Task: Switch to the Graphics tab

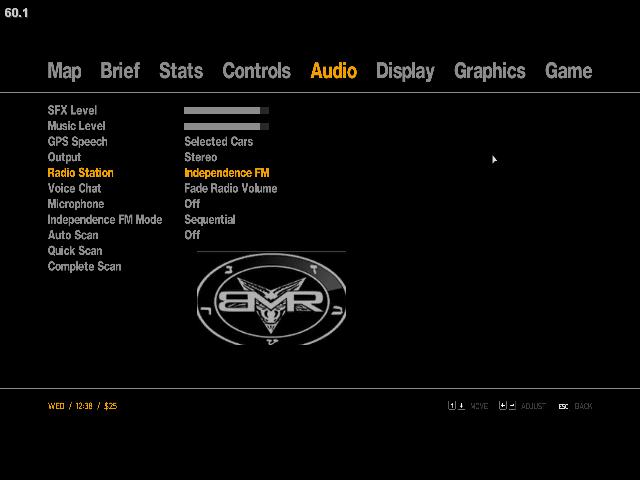Action: pos(489,71)
